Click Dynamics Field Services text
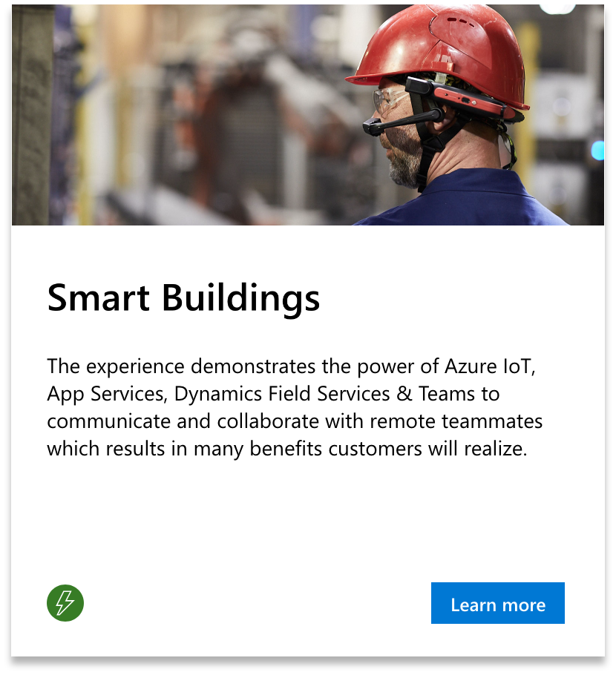The image size is (616, 675). coord(282,395)
